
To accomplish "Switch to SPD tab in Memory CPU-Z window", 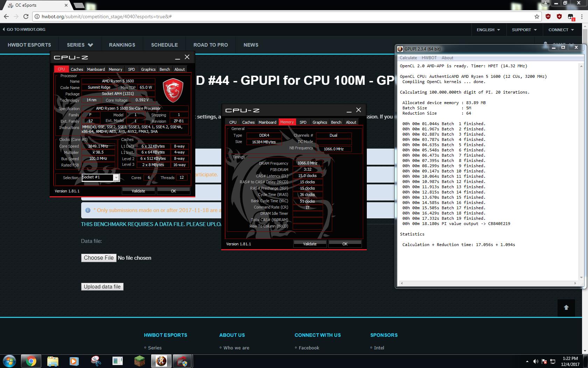I will pos(303,122).
